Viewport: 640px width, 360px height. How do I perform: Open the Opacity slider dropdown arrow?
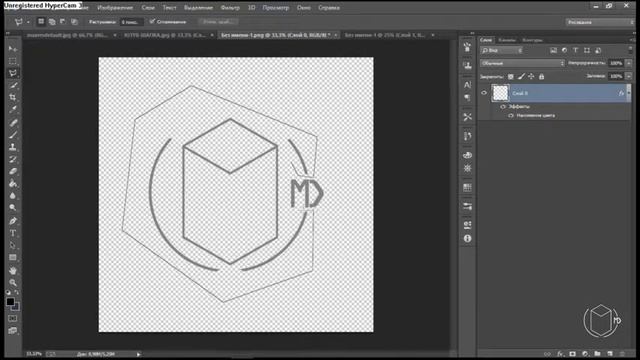point(629,63)
